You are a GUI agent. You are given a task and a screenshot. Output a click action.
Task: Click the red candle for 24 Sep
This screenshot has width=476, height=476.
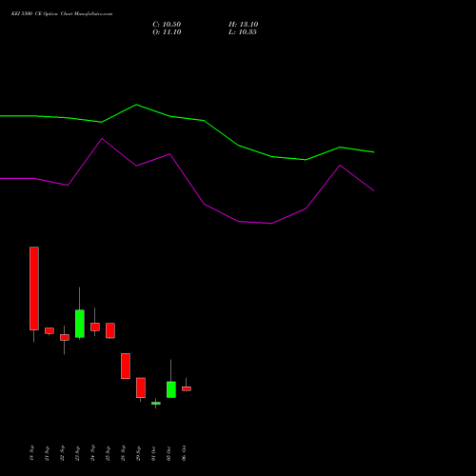pyautogui.click(x=95, y=327)
